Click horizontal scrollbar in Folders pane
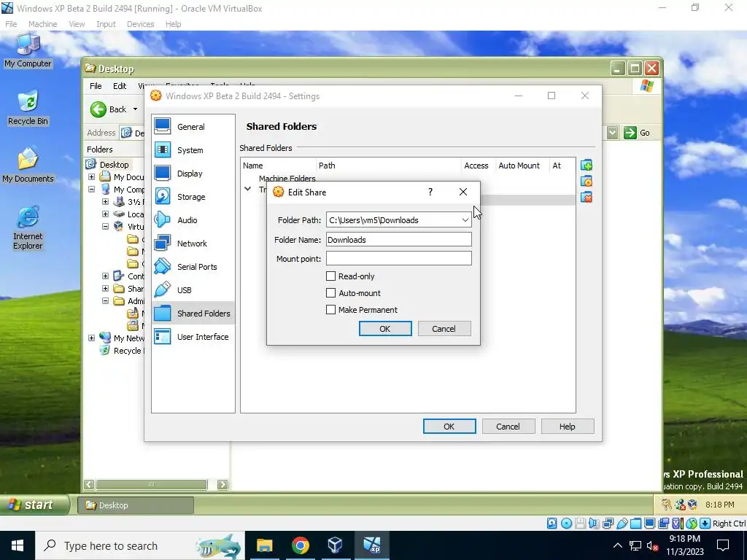The height and width of the screenshot is (560, 747). tap(152, 485)
